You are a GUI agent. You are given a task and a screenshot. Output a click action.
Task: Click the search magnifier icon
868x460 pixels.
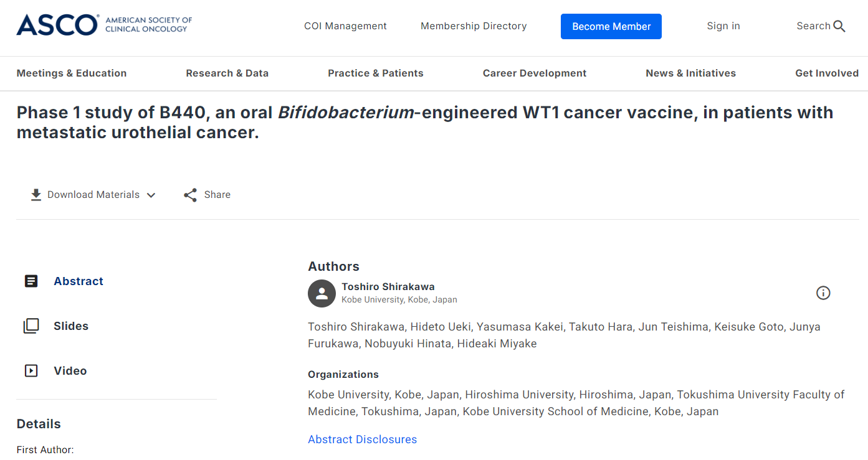(x=839, y=26)
